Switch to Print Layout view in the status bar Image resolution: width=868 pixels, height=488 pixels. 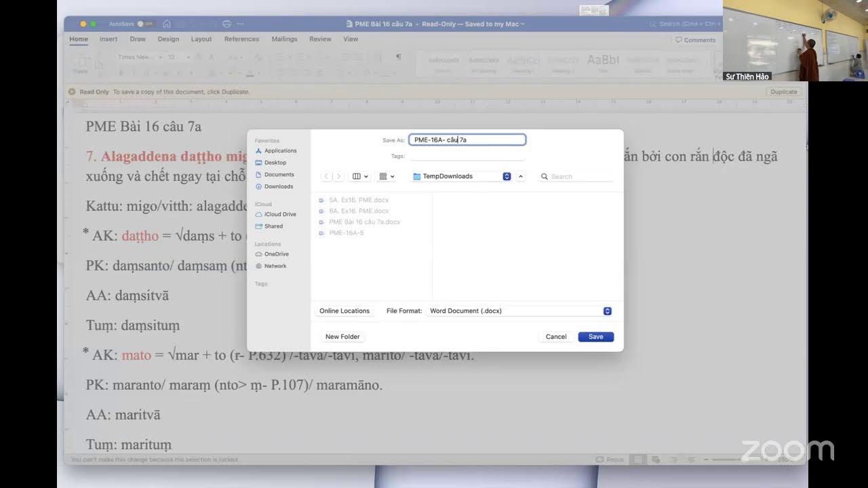pyautogui.click(x=637, y=459)
